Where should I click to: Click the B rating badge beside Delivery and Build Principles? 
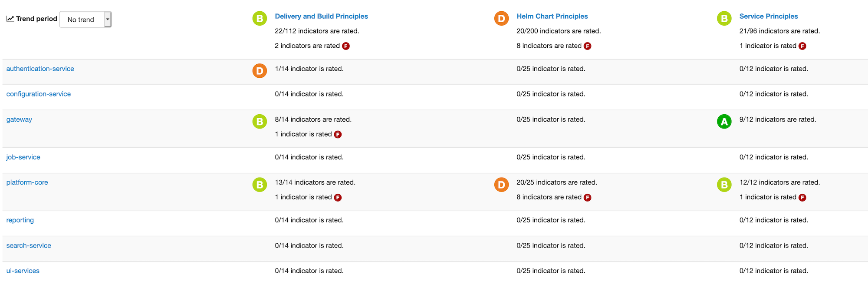[260, 19]
